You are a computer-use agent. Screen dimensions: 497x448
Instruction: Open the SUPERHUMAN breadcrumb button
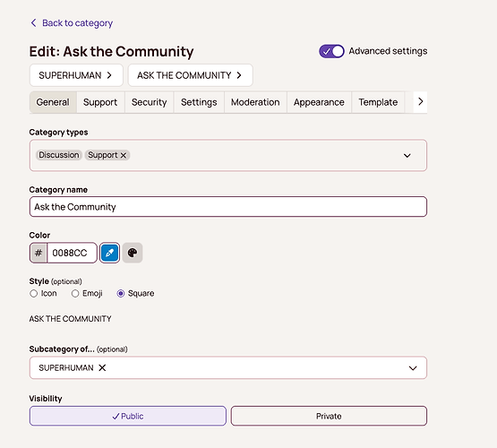coord(76,75)
